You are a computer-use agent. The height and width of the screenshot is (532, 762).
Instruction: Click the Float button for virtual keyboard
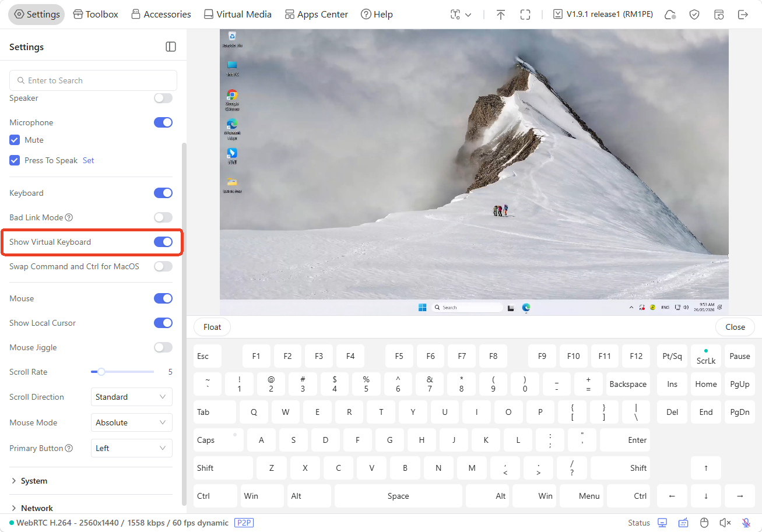click(212, 327)
